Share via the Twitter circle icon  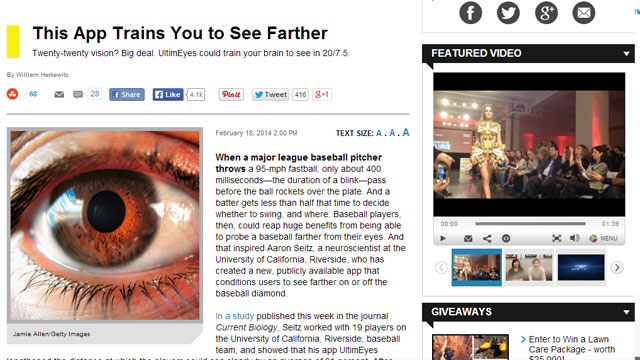point(508,13)
